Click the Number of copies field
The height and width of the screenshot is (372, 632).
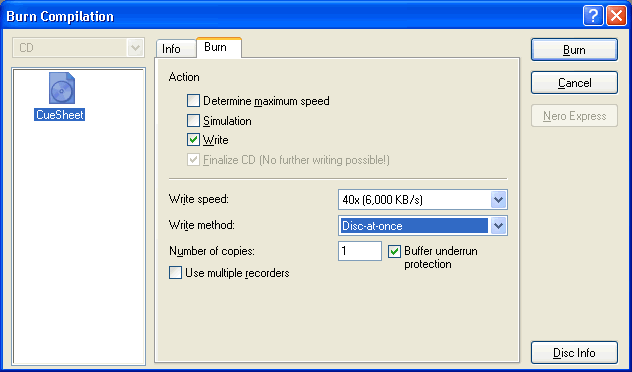360,251
